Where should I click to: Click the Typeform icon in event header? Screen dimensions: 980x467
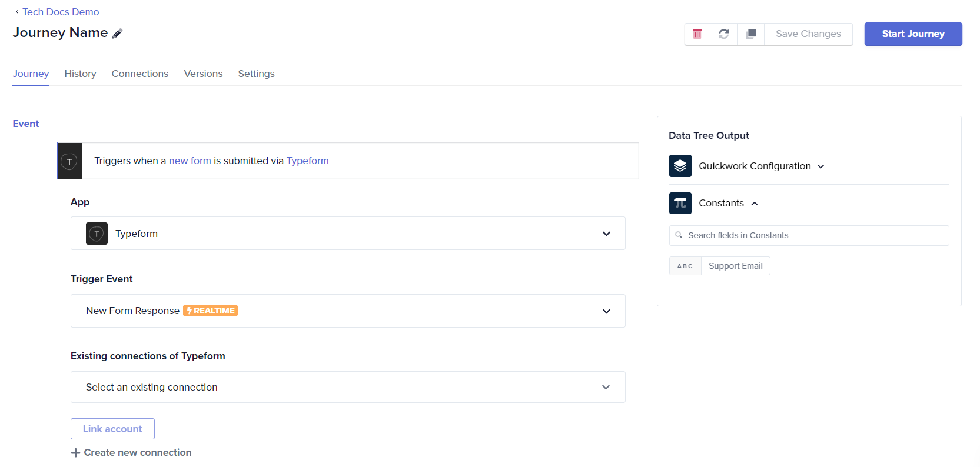(x=69, y=161)
